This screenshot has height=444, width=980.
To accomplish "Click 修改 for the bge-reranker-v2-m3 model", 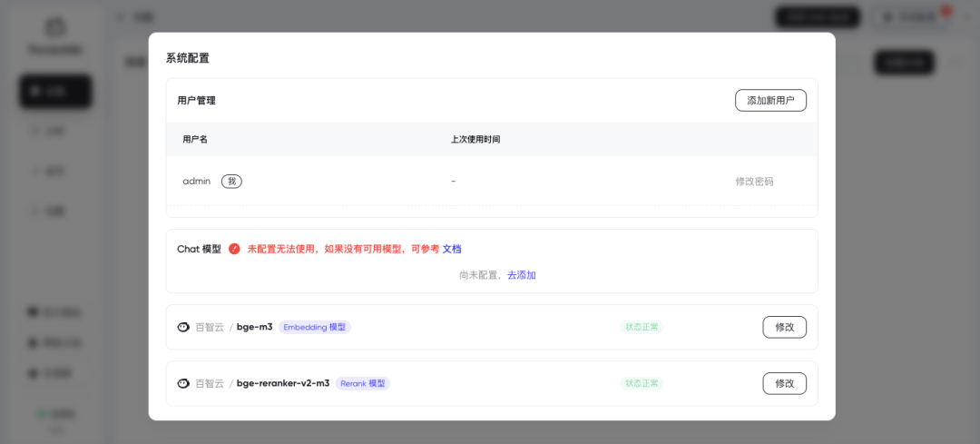I will click(784, 383).
